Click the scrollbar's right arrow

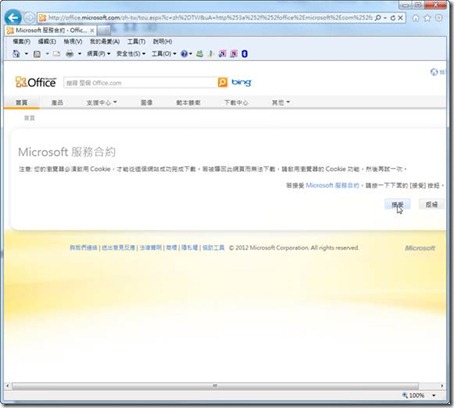pos(442,386)
